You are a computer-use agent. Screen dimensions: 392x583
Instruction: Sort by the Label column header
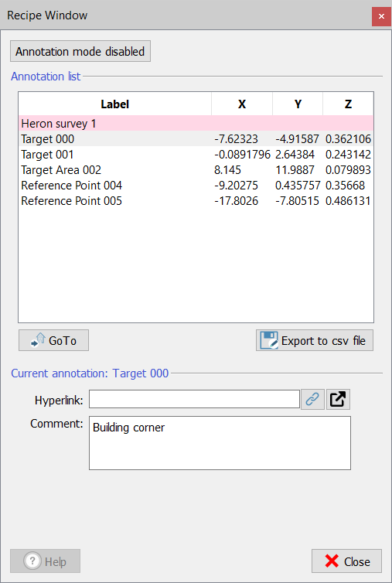(x=115, y=104)
